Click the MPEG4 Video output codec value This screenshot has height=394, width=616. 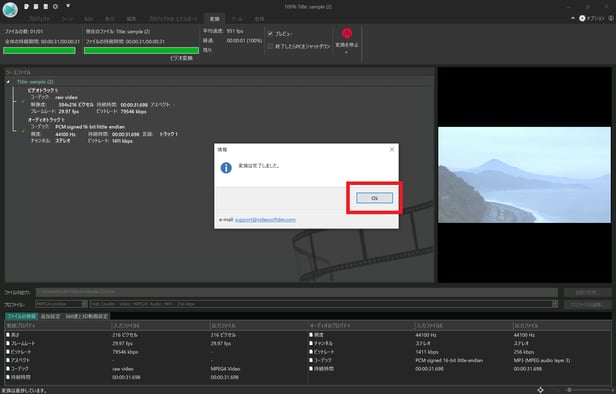coord(225,369)
